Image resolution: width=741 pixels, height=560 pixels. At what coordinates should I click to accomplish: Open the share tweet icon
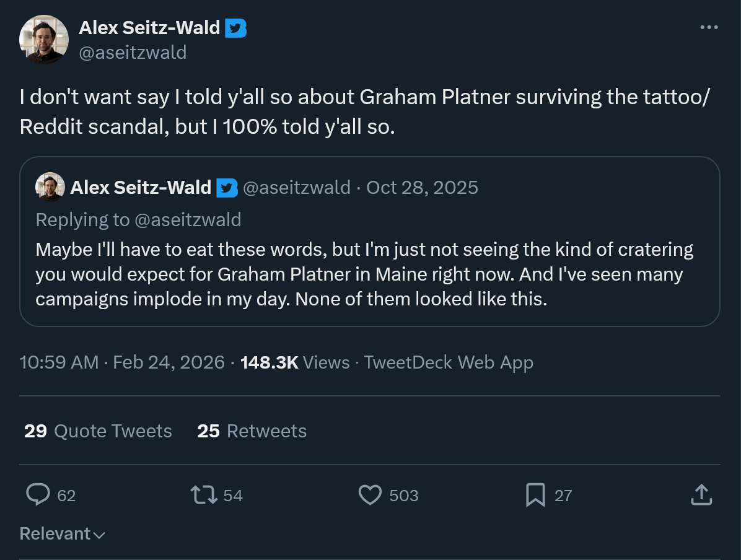coord(700,494)
